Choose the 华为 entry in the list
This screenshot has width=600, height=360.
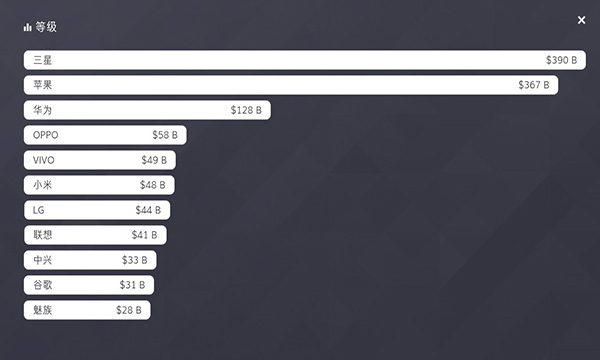147,110
